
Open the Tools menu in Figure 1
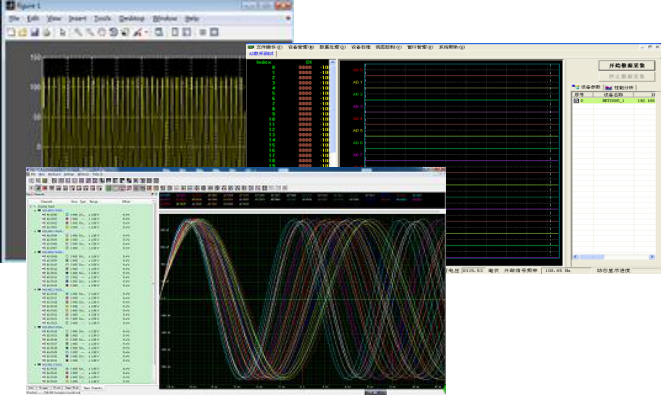point(102,19)
